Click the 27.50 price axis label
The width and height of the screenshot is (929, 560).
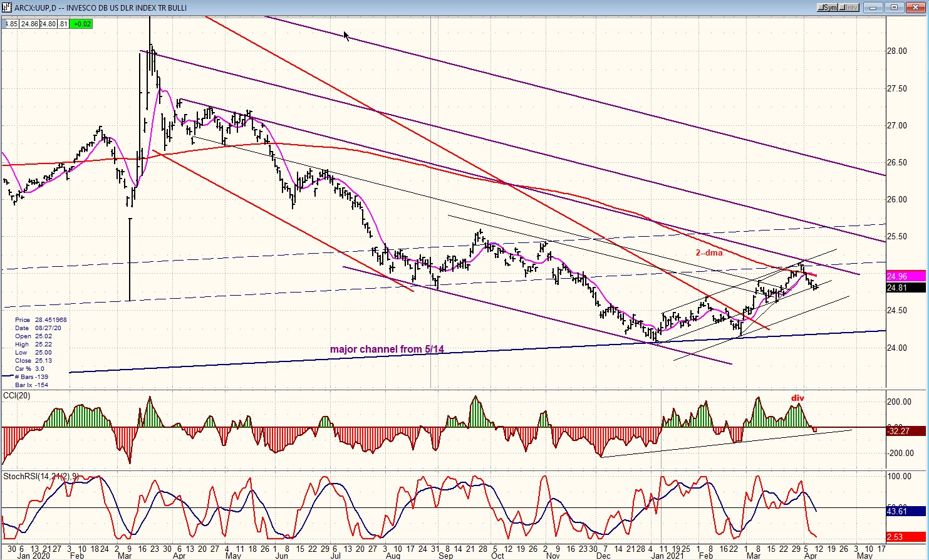897,88
